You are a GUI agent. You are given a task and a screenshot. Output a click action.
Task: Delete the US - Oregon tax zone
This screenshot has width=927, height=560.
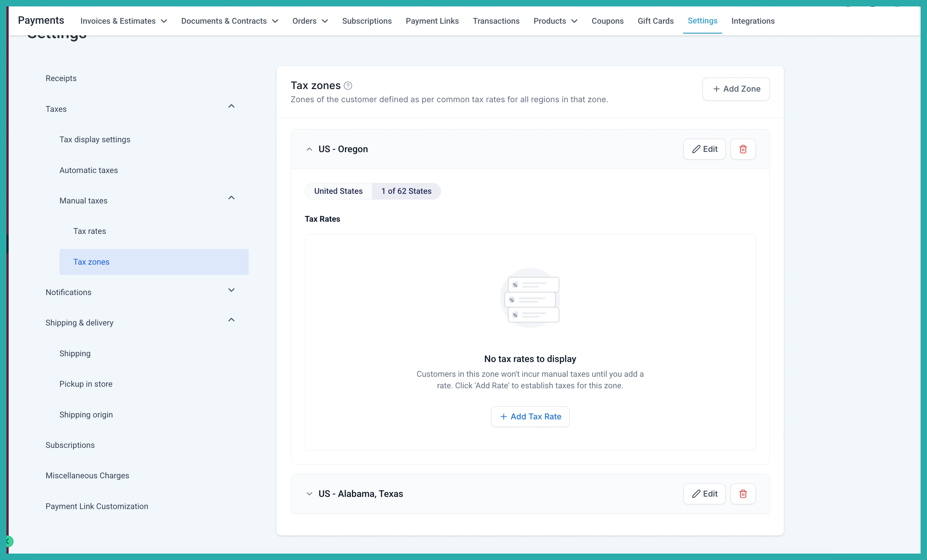pyautogui.click(x=743, y=149)
